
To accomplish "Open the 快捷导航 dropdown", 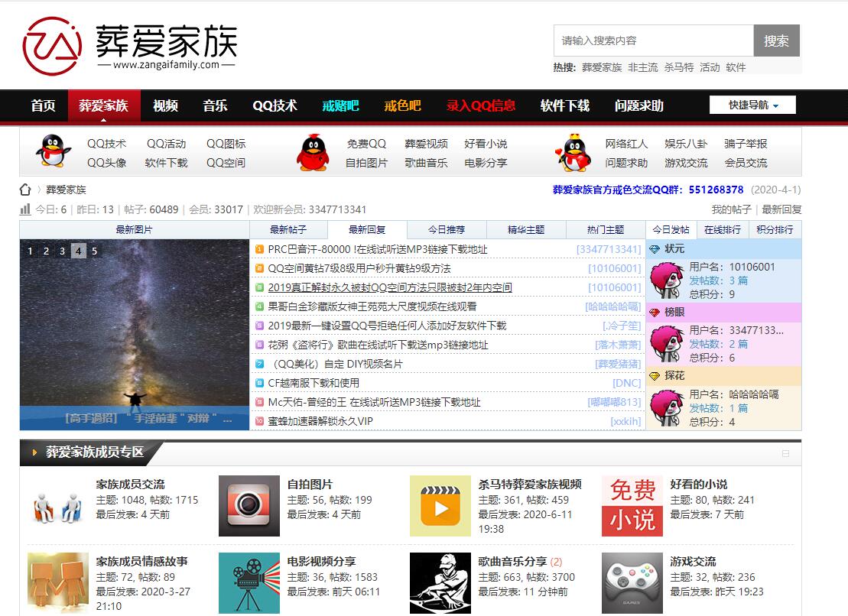I will coord(753,105).
